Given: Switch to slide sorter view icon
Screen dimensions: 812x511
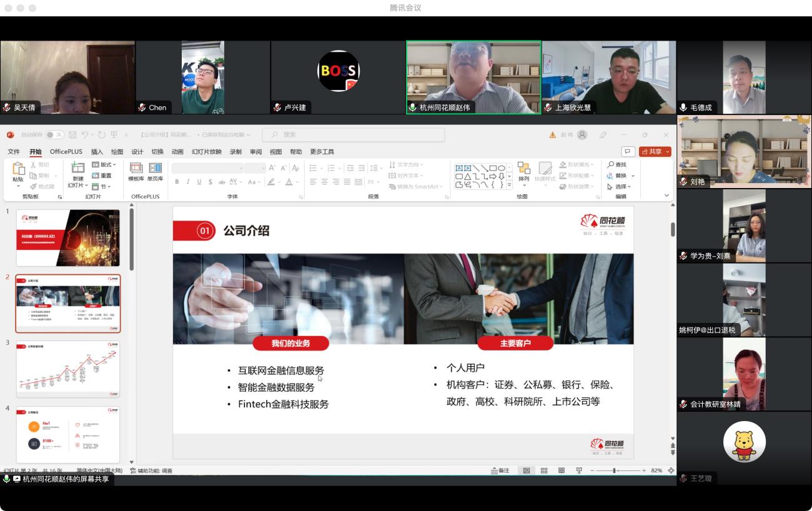Looking at the screenshot, I should click(x=544, y=470).
